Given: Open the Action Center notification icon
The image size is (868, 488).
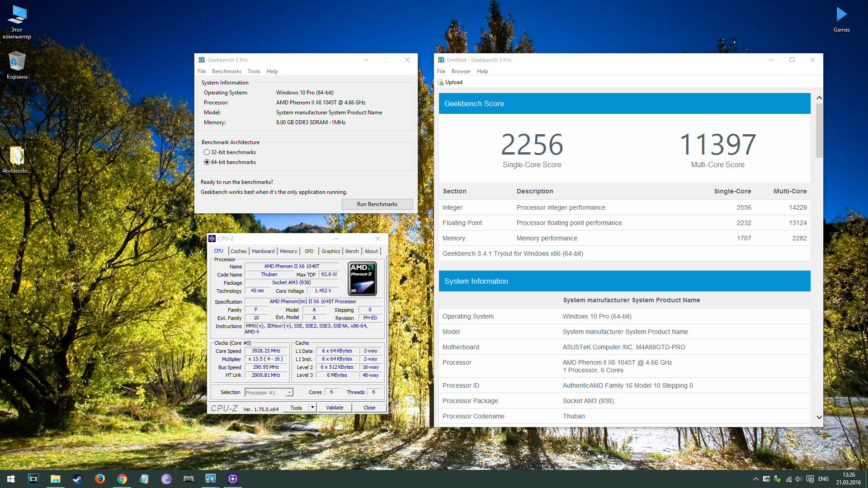Looking at the screenshot, I should (810, 479).
